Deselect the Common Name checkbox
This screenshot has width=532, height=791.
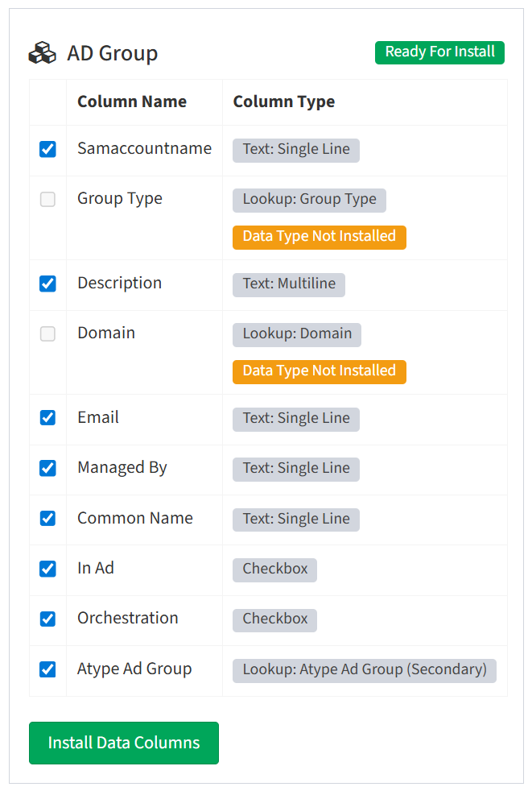[x=48, y=518]
